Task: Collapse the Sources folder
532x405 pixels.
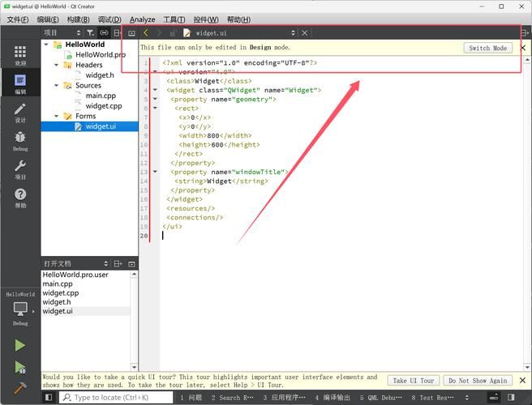Action: click(56, 85)
